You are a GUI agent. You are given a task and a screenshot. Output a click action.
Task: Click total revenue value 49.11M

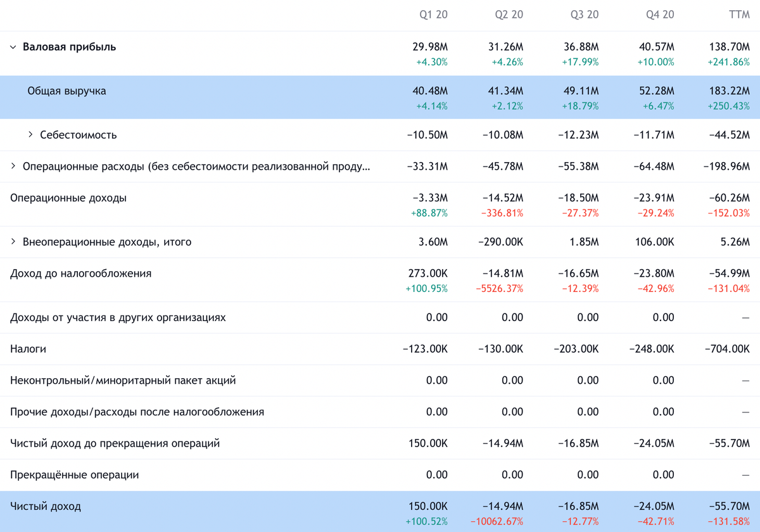[x=581, y=91]
